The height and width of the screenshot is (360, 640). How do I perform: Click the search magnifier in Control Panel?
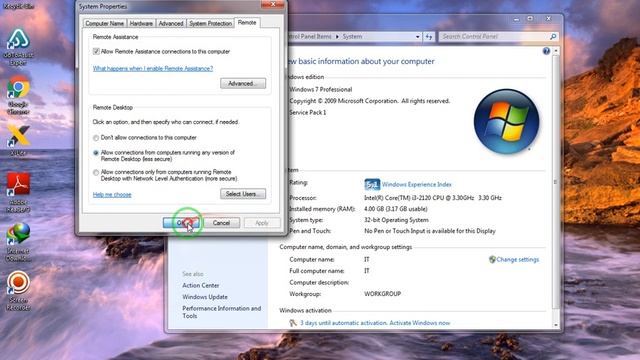(553, 37)
